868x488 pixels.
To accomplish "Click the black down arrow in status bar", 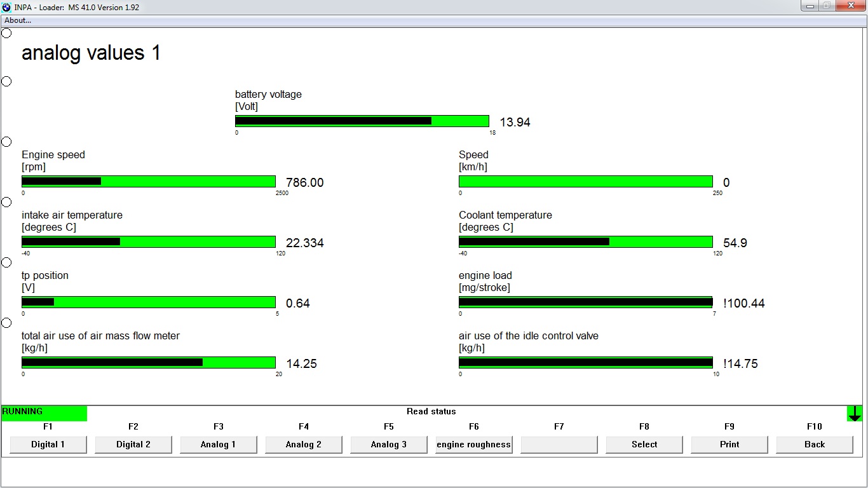I will click(x=855, y=414).
